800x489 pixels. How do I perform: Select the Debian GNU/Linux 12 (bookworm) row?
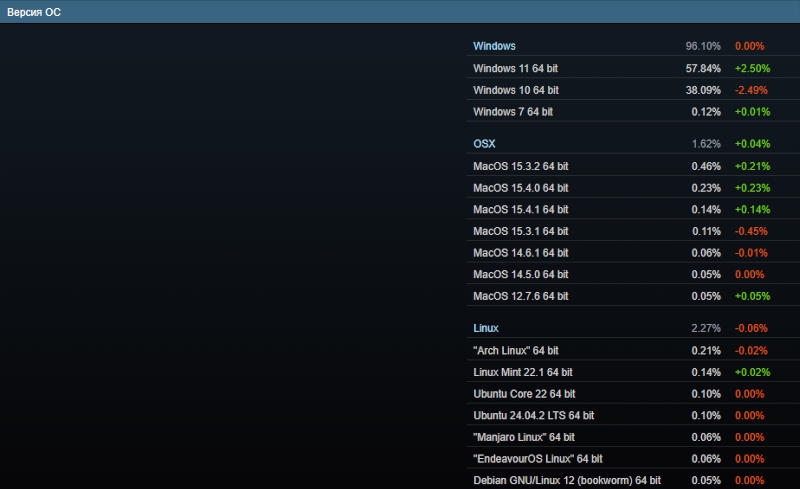click(566, 481)
